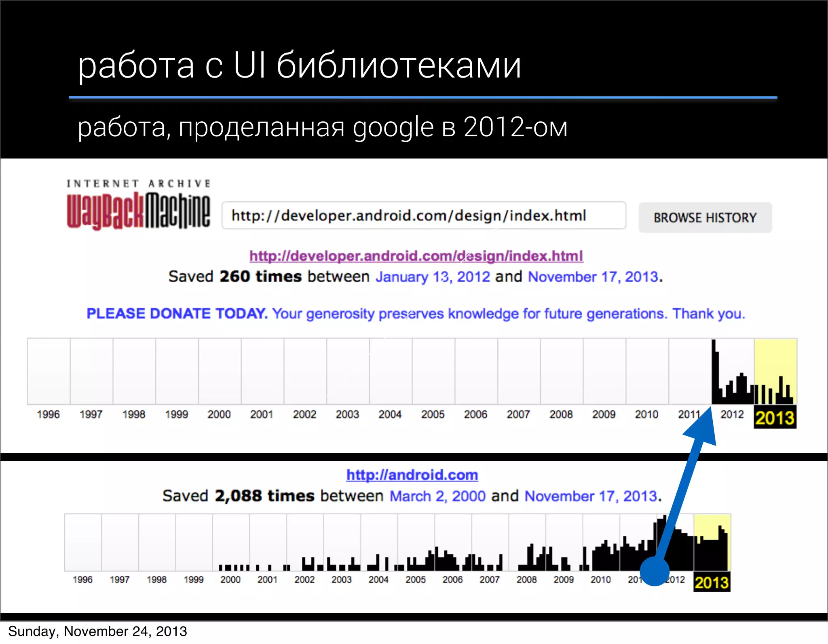Click the BROWSE HISTORY button
The height and width of the screenshot is (644, 828).
click(705, 217)
